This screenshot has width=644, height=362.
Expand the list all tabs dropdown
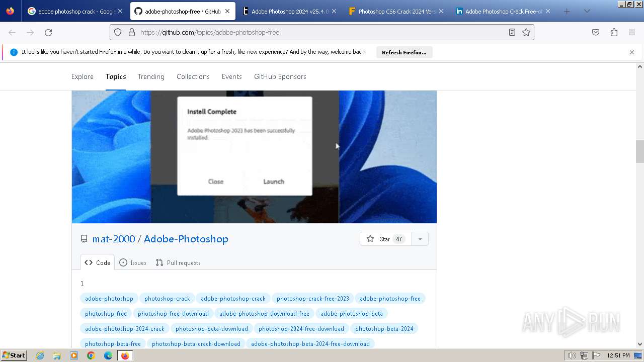(x=587, y=11)
